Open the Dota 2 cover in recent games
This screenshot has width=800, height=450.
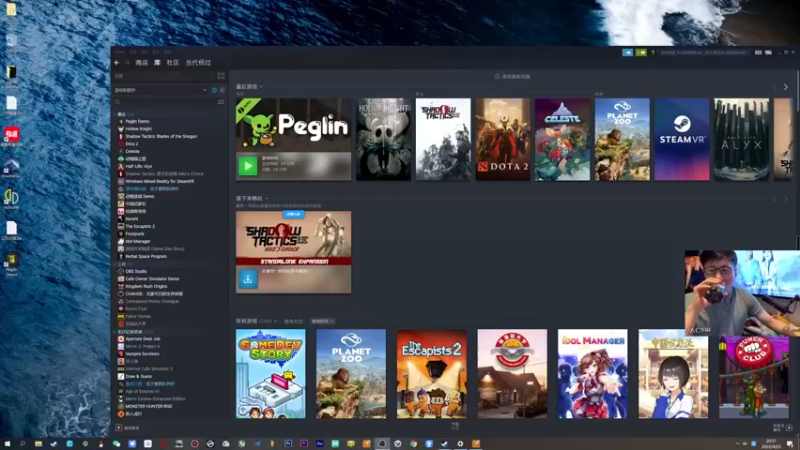pos(503,139)
